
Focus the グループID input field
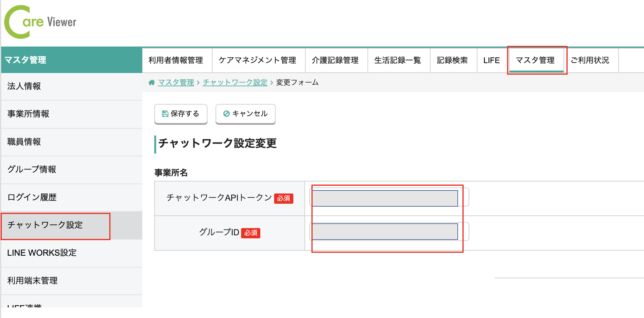pos(385,232)
